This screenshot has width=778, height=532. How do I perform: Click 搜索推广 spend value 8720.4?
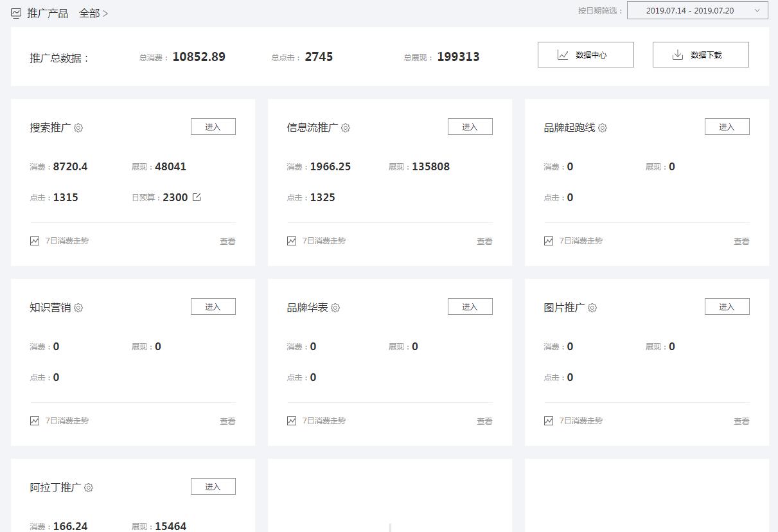(x=70, y=166)
